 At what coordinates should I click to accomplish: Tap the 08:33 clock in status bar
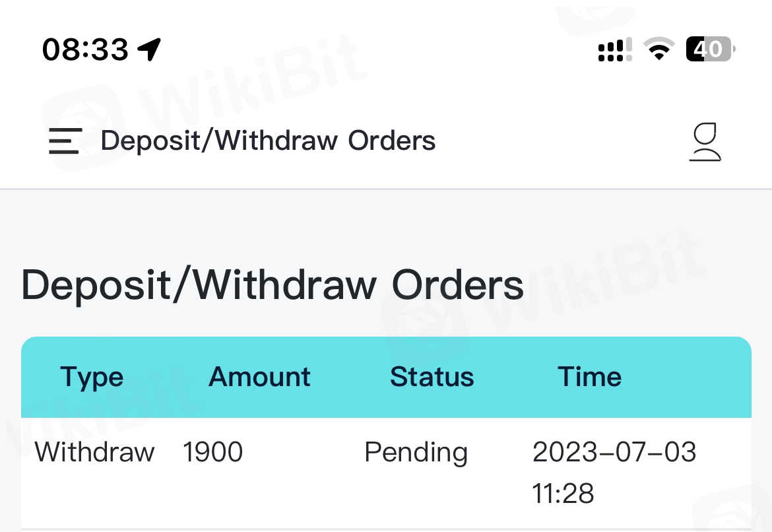click(x=85, y=50)
